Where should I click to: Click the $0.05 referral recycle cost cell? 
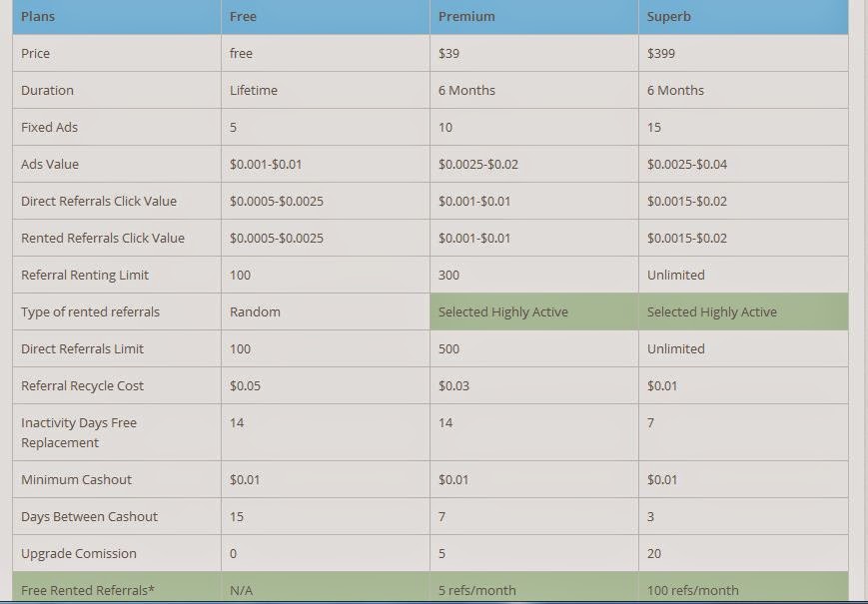[x=245, y=385]
